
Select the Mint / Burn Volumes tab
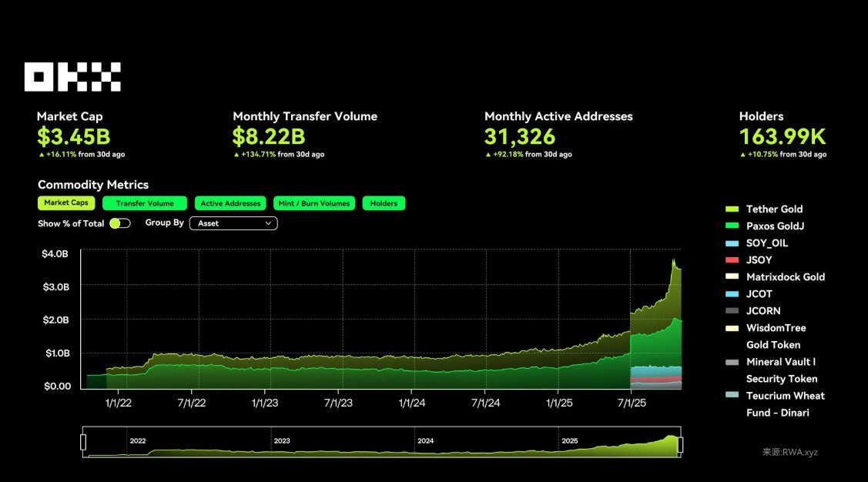(x=314, y=203)
